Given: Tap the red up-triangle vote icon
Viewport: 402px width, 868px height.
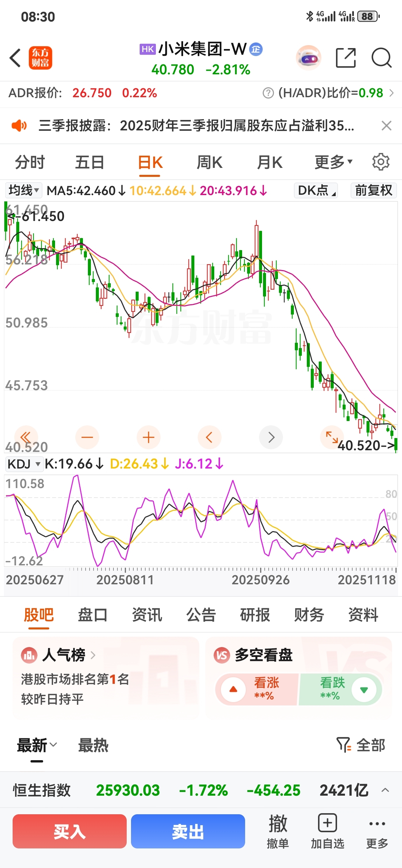Looking at the screenshot, I should (x=233, y=689).
